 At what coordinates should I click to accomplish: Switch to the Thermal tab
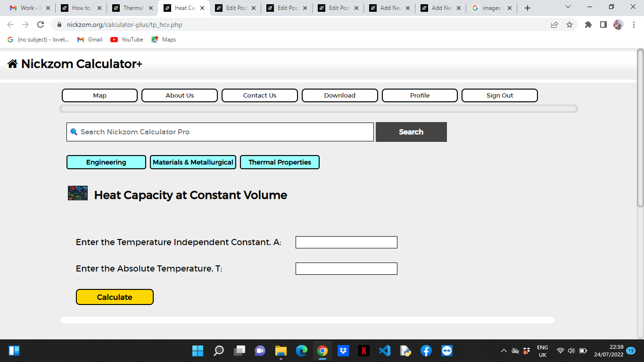pos(132,8)
